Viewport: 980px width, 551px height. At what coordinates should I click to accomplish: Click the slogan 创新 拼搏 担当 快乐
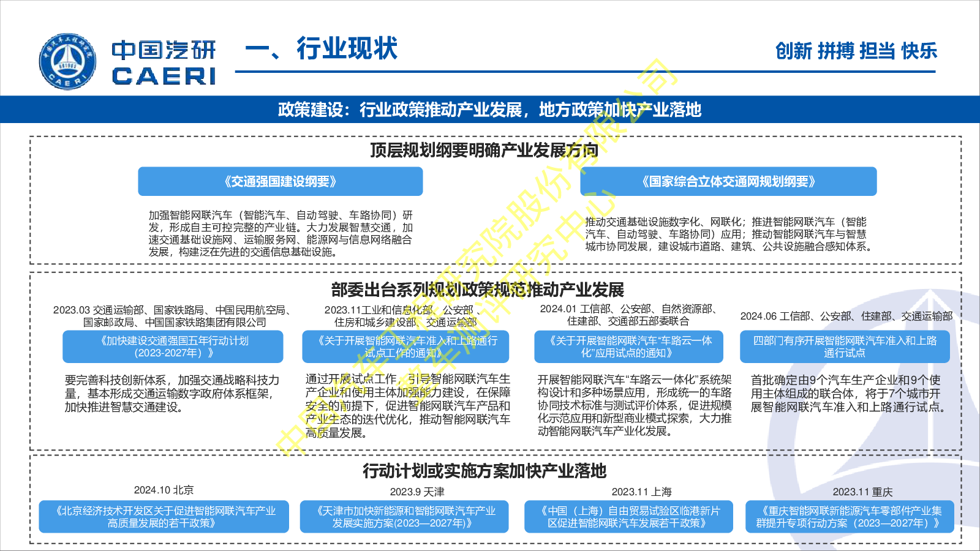click(856, 51)
